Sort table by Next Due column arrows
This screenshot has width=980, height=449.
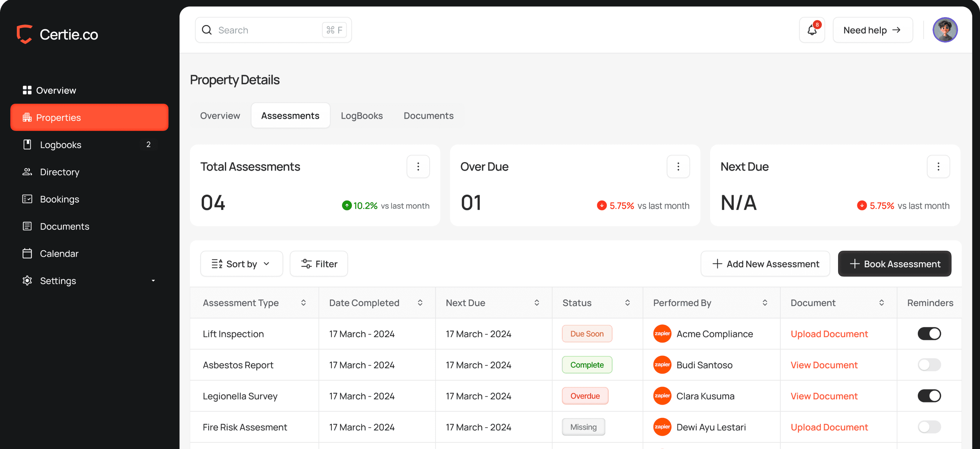536,303
